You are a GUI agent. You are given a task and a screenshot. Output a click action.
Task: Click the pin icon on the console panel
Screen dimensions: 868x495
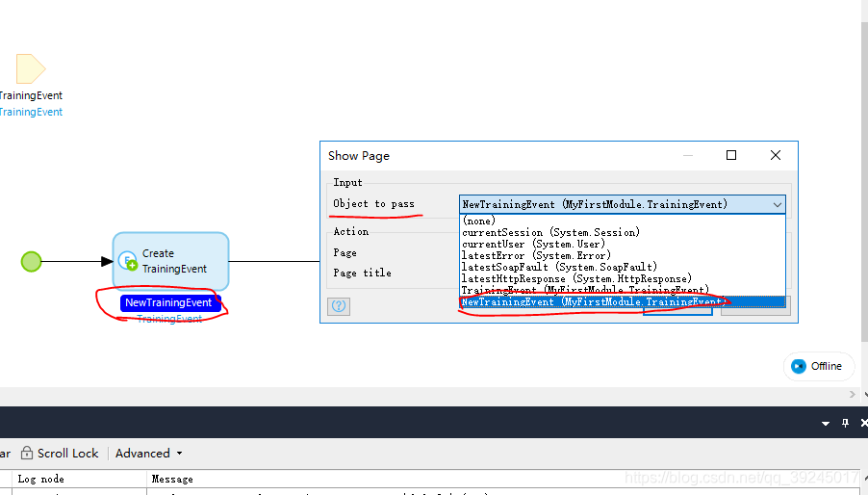coord(845,423)
